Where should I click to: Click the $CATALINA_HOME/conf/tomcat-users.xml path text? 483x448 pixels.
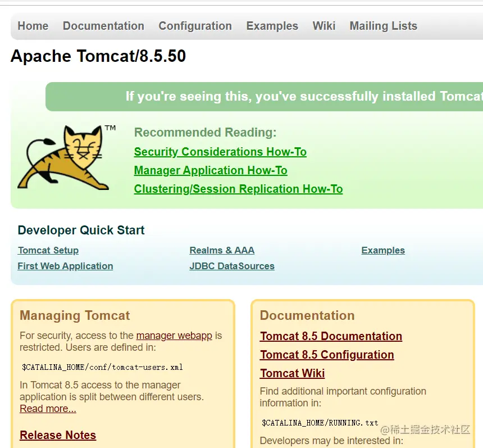click(x=102, y=367)
